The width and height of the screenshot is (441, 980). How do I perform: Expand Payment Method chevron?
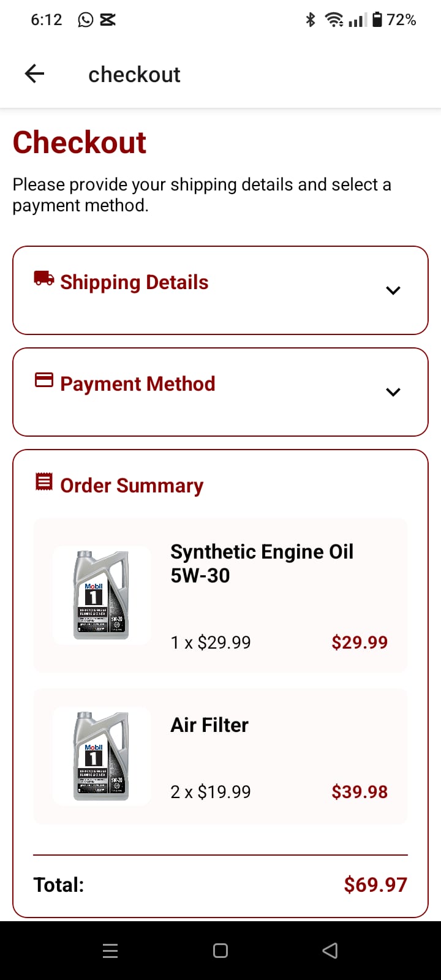coord(393,392)
